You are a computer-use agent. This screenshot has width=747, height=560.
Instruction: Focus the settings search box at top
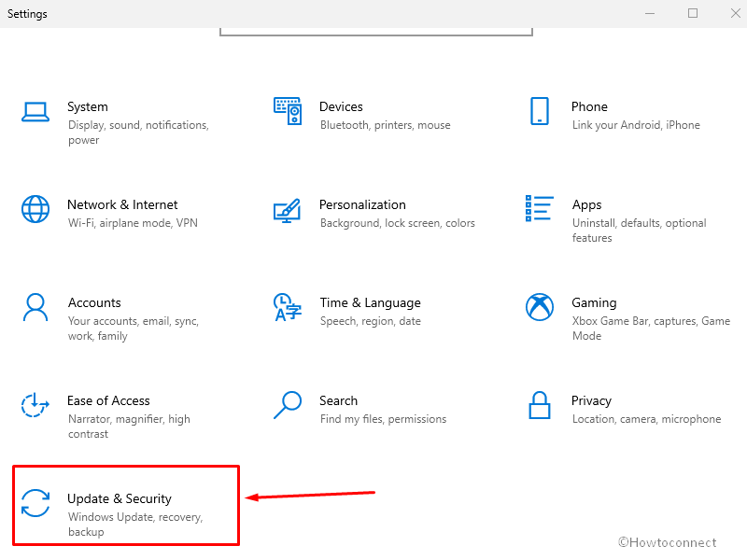coord(376,32)
